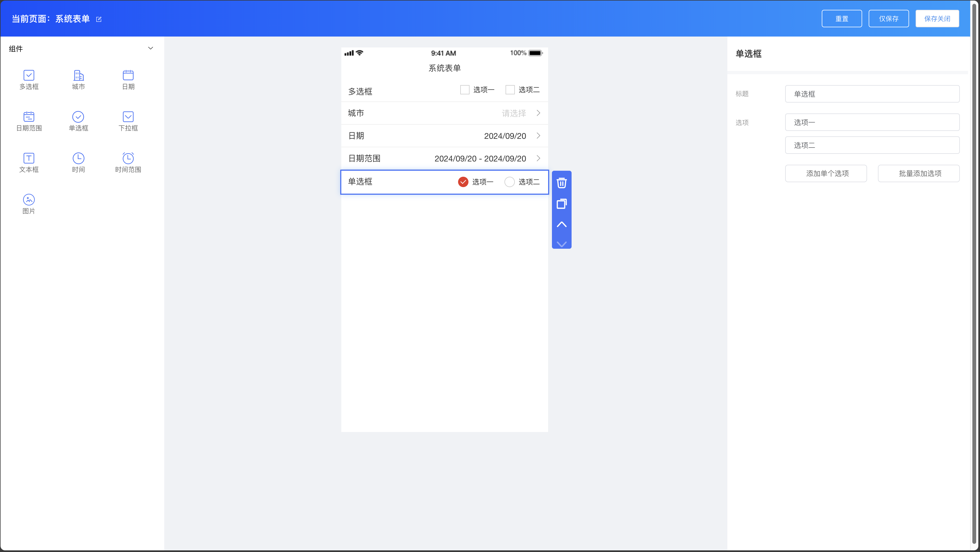Collapse the 组件 panel chevron
Viewport: 980px width, 552px height.
coord(150,48)
